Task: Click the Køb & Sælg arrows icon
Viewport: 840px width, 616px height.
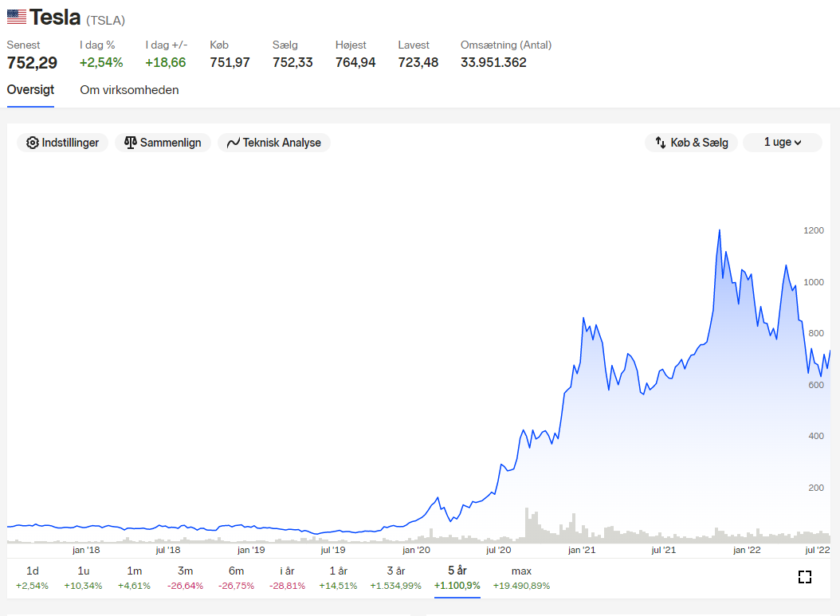Action: pyautogui.click(x=661, y=143)
